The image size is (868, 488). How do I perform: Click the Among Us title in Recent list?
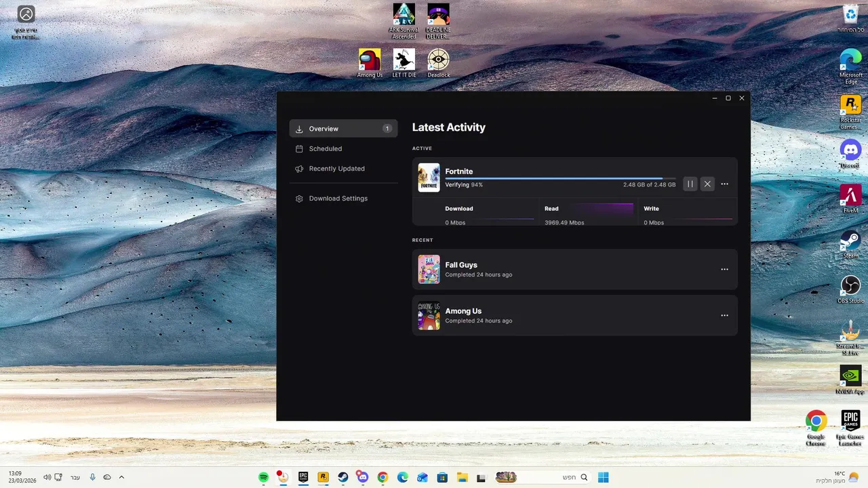point(463,311)
